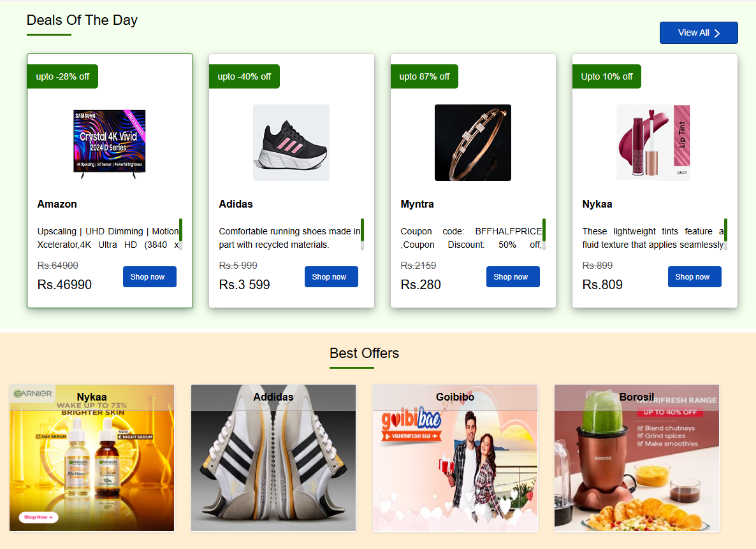756x549 pixels.
Task: Click the Nykaa description scrollbar
Action: (x=725, y=234)
